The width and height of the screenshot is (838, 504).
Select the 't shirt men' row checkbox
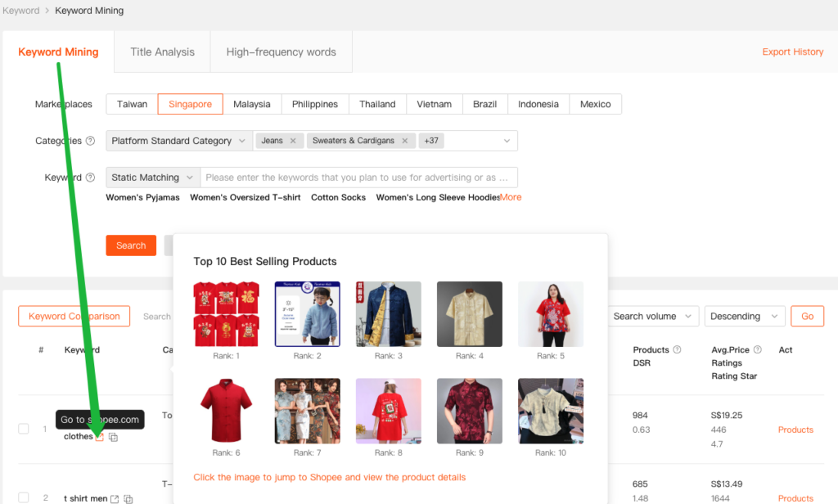[24, 497]
